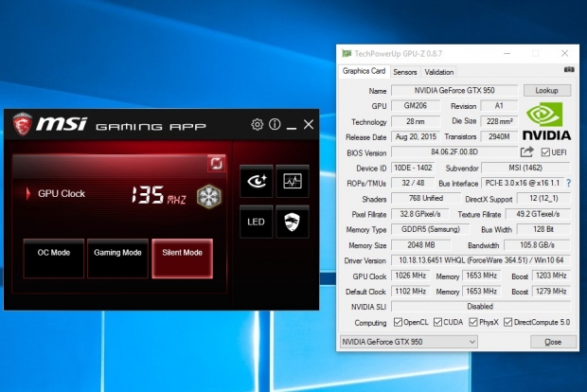Activate Silent Mode

(x=183, y=258)
